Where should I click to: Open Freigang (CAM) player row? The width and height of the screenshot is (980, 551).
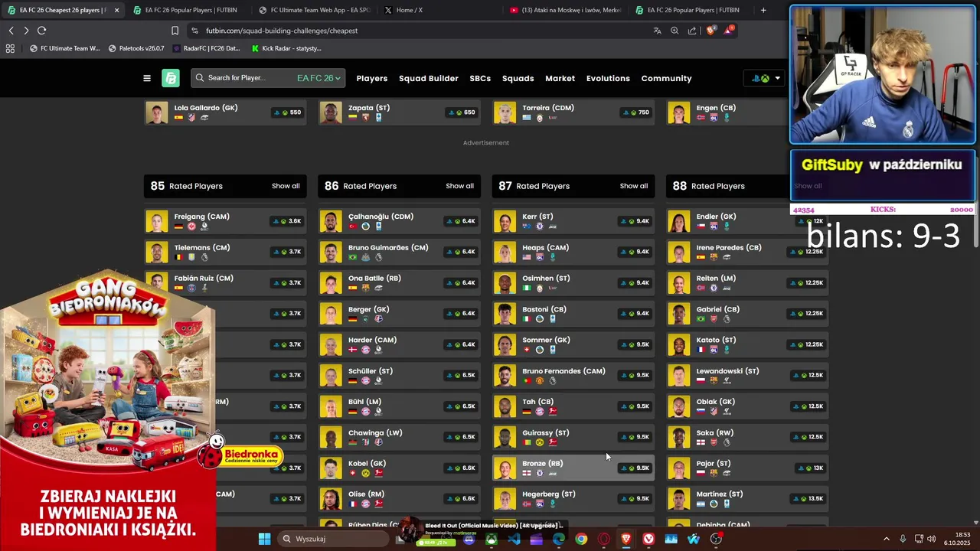(225, 221)
